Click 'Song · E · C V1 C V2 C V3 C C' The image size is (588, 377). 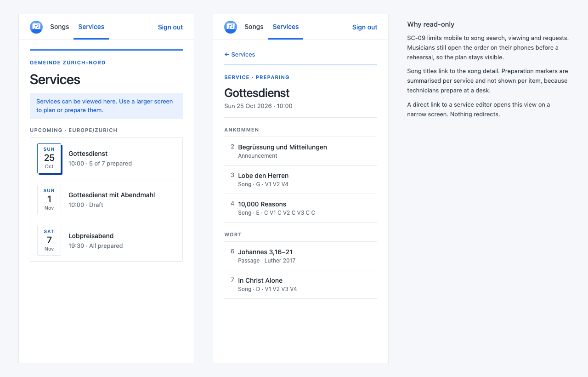pos(277,213)
